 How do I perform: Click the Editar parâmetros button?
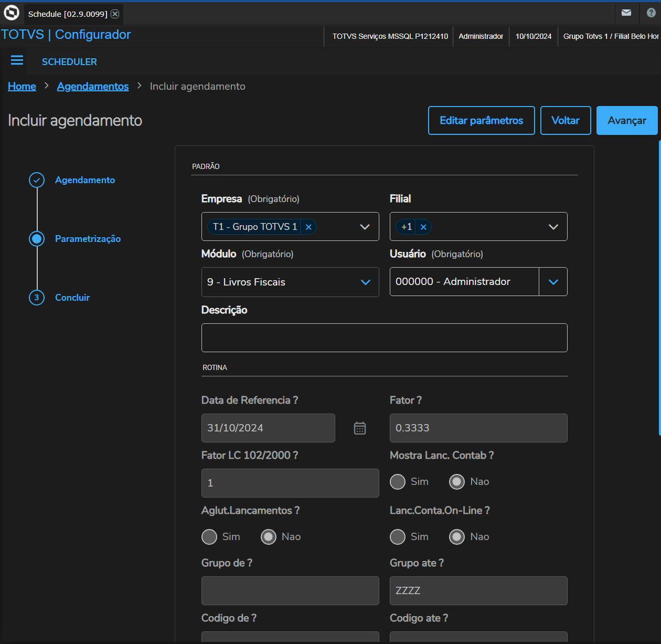(481, 121)
